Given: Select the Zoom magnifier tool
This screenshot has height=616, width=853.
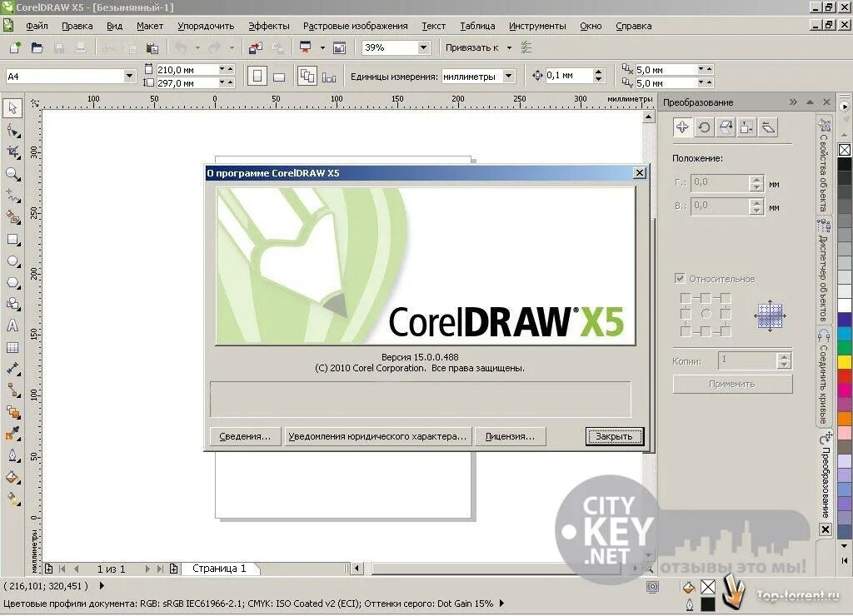Looking at the screenshot, I should click(x=13, y=175).
